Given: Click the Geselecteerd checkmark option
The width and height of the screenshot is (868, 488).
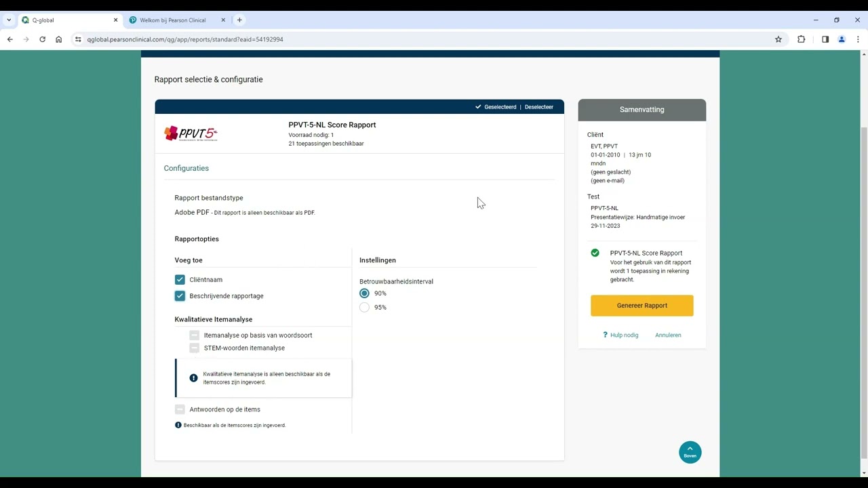Looking at the screenshot, I should (x=496, y=107).
